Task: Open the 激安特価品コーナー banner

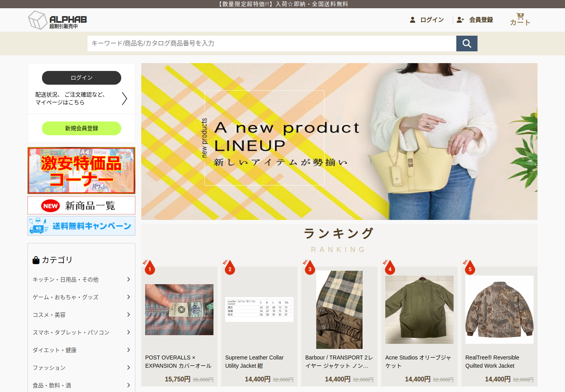Action: (x=82, y=171)
